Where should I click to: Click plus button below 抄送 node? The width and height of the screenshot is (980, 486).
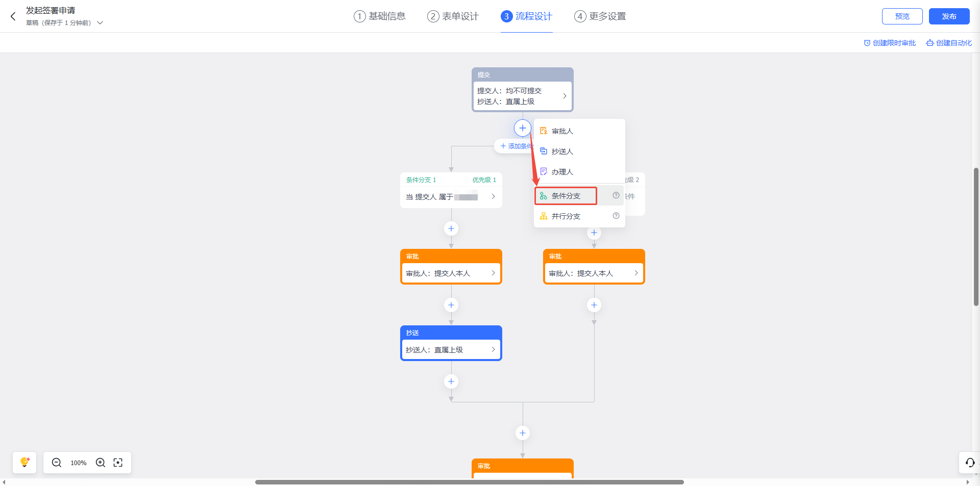coord(451,381)
